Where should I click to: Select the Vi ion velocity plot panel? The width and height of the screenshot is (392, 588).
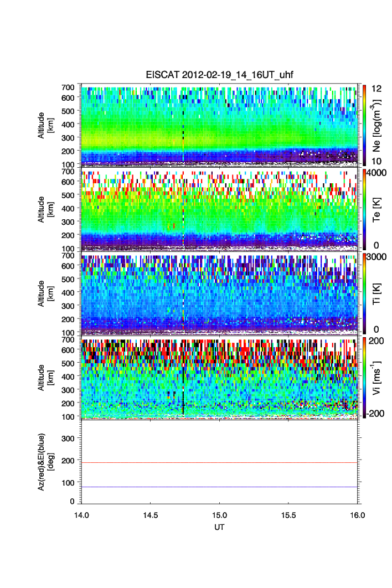(219, 378)
